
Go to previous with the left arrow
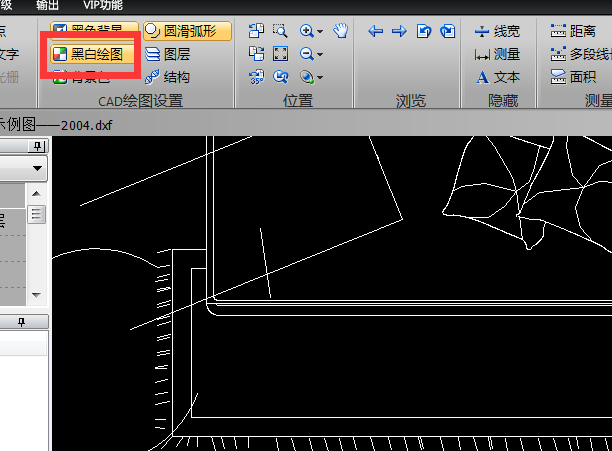375,31
